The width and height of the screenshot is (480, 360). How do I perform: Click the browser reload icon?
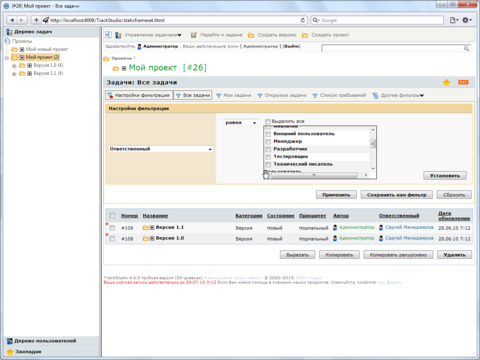tap(303, 20)
